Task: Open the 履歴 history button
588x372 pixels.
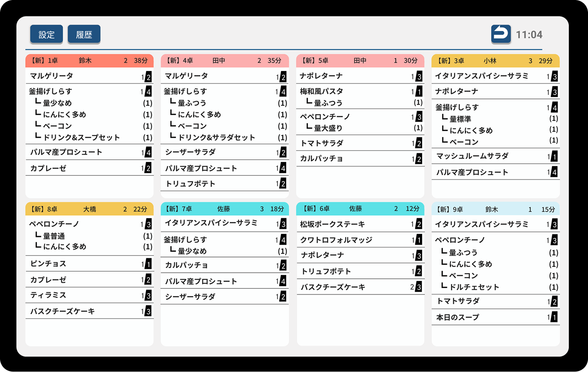Action: point(84,35)
